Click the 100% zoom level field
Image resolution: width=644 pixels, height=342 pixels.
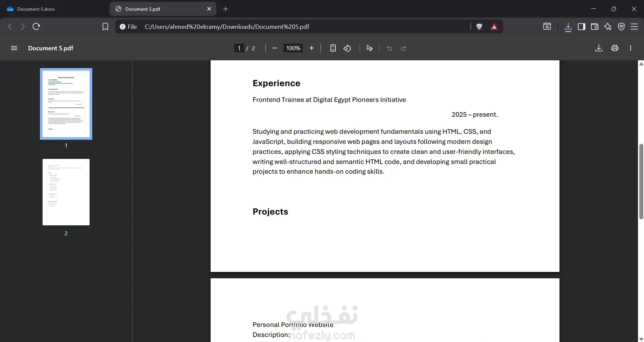[293, 48]
